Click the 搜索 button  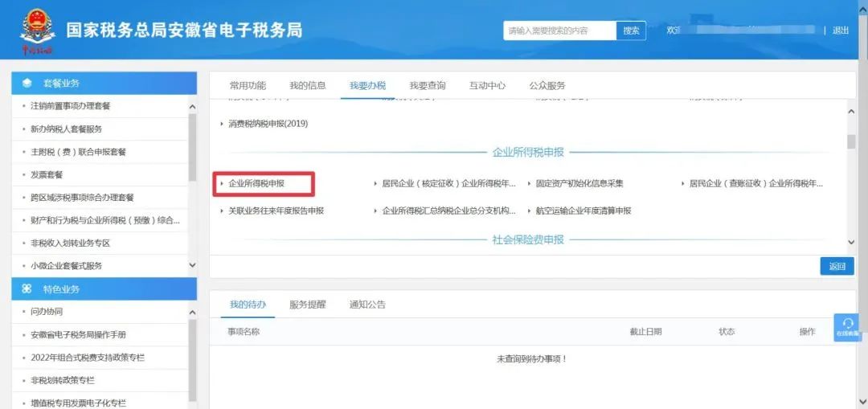631,31
